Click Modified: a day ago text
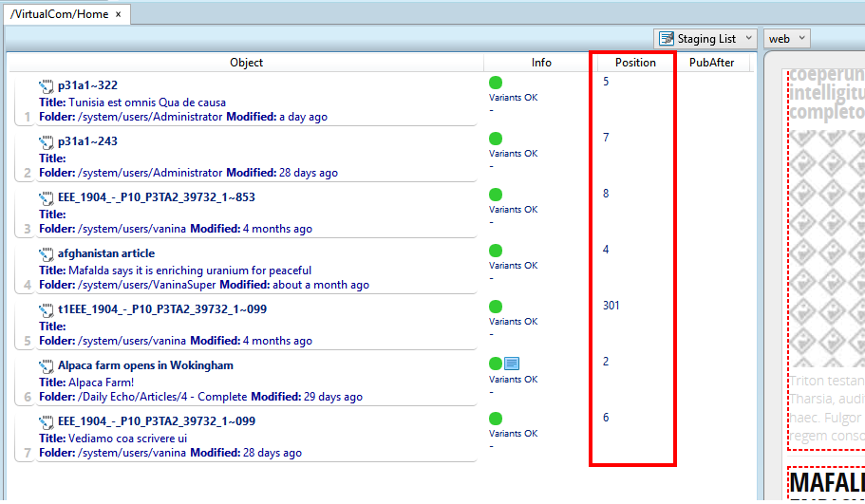This screenshot has height=504, width=865. tap(277, 117)
